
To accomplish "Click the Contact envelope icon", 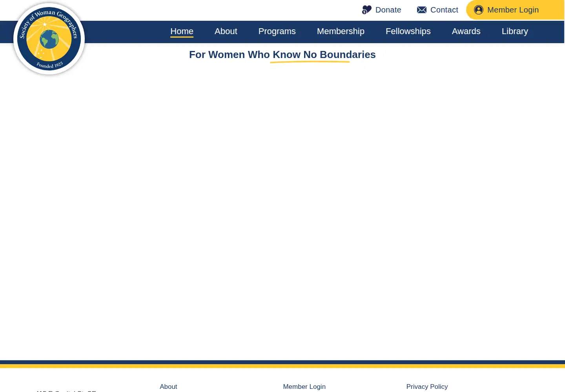I will [x=422, y=10].
